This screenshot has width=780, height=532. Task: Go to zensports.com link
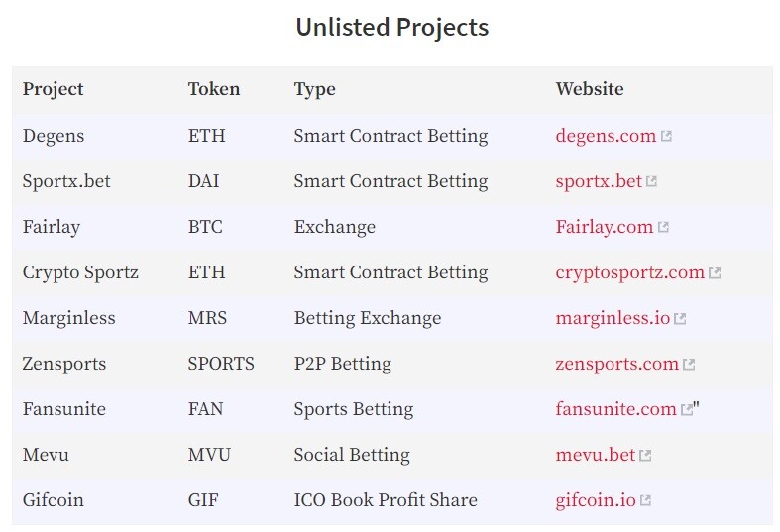[616, 364]
